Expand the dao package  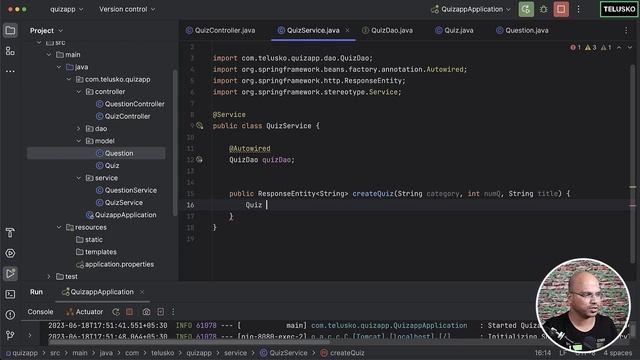coord(79,129)
